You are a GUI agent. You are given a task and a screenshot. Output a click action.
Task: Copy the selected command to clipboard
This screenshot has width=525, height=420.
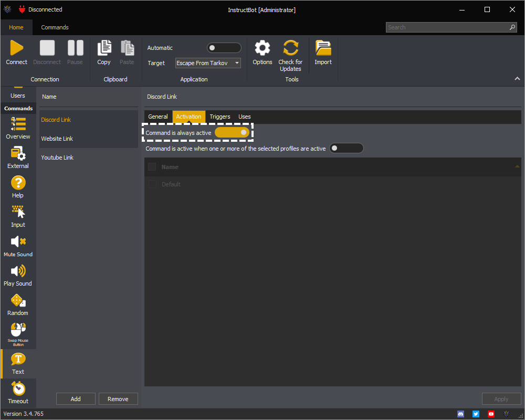[x=104, y=52]
